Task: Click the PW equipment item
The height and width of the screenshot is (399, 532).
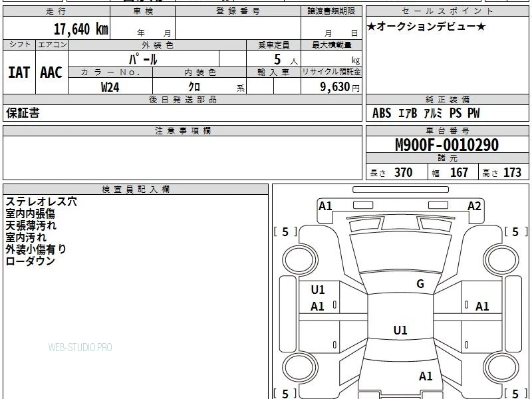Action: point(473,113)
